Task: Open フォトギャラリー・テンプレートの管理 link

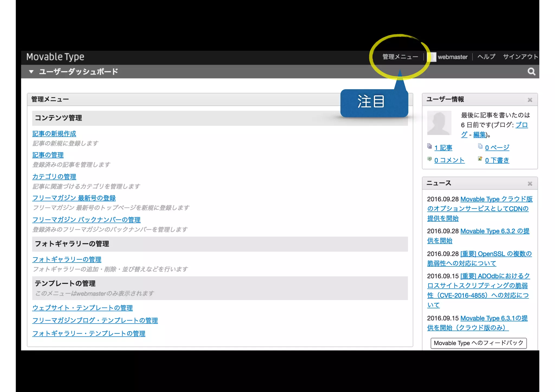Action: [89, 334]
